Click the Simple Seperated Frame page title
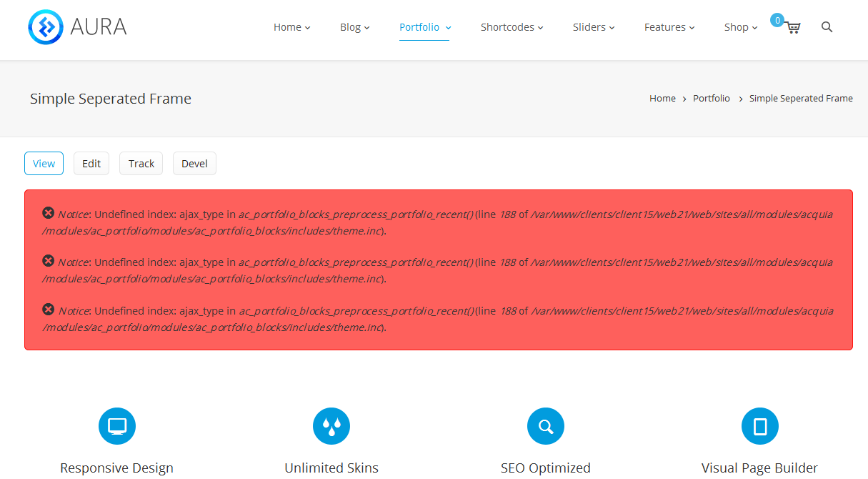The image size is (868, 479). pyautogui.click(x=111, y=99)
